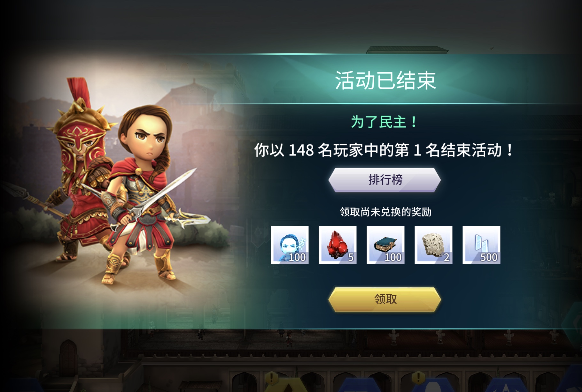Click the yellow alert badge above the yellow hexagon
Screen dimensions: 582x392
coord(271,378)
